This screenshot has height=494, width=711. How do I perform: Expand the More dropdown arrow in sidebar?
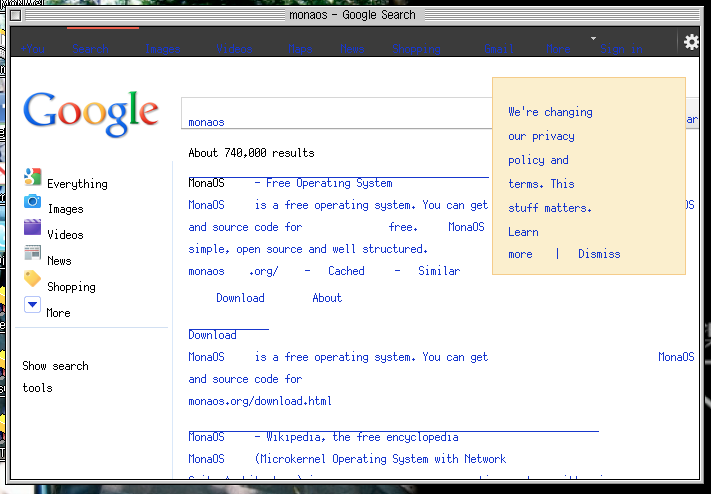pos(32,305)
